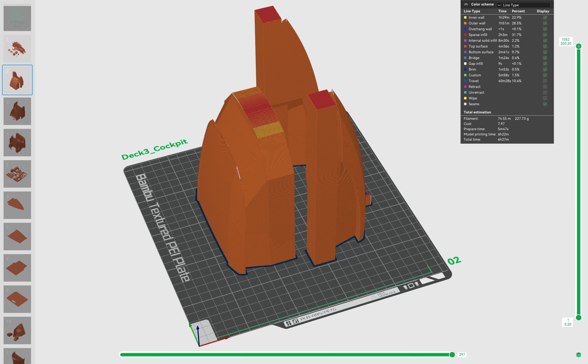Click the Outer wall orange color swatch
Image resolution: width=588 pixels, height=364 pixels.
(465, 23)
